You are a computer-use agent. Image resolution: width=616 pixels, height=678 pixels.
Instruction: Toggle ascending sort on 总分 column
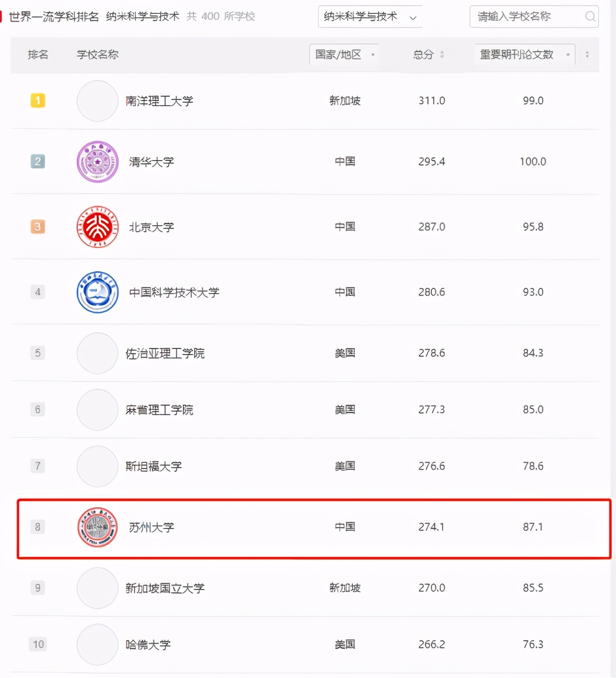pyautogui.click(x=442, y=52)
